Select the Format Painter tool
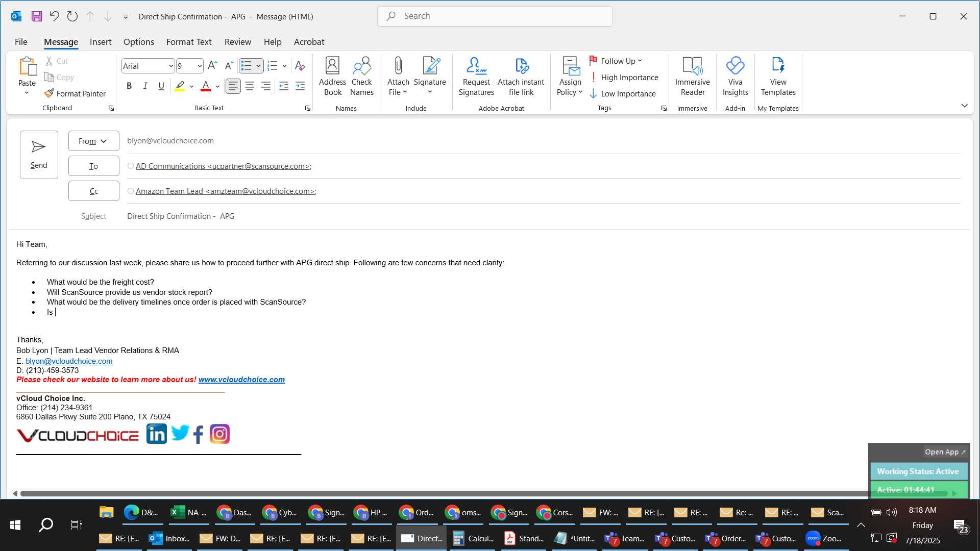Image resolution: width=980 pixels, height=551 pixels. point(75,93)
